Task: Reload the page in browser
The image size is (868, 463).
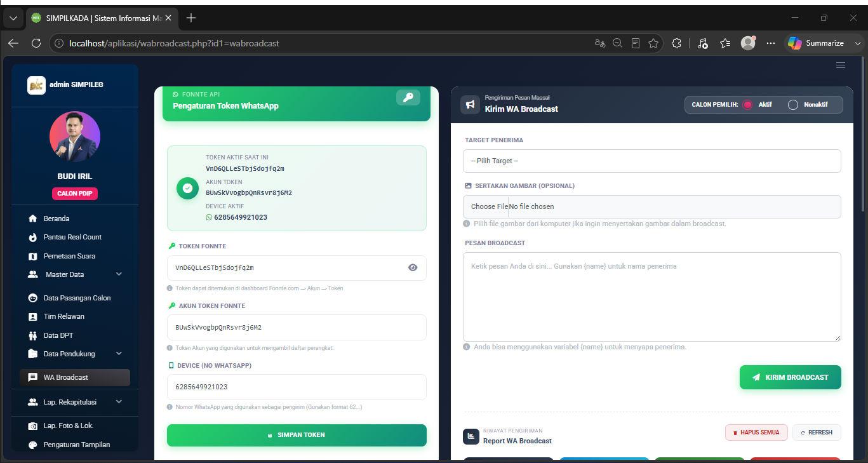Action: point(36,43)
